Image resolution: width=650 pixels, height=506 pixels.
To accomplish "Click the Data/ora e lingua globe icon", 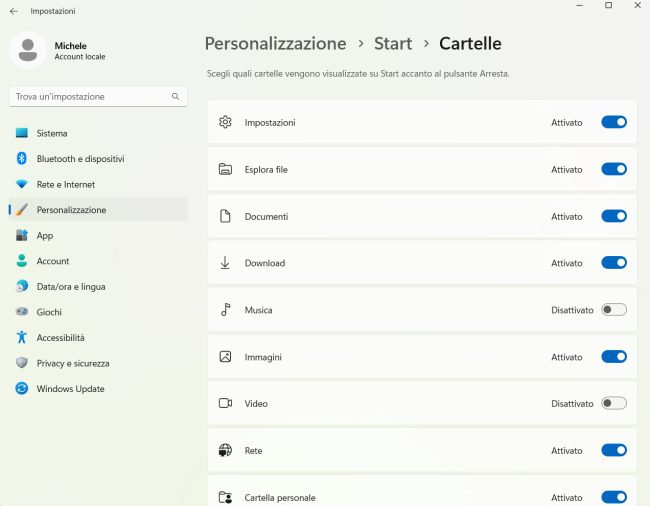I will (21, 287).
